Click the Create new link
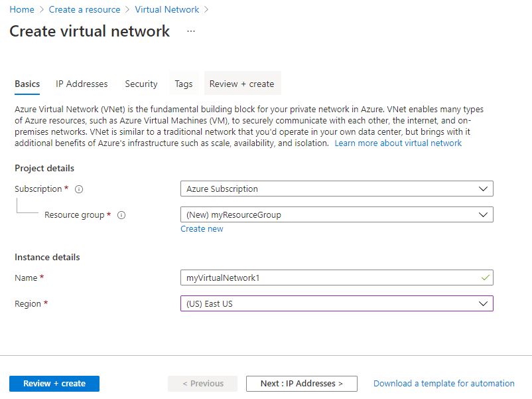This screenshot has height=399, width=532. pos(202,229)
